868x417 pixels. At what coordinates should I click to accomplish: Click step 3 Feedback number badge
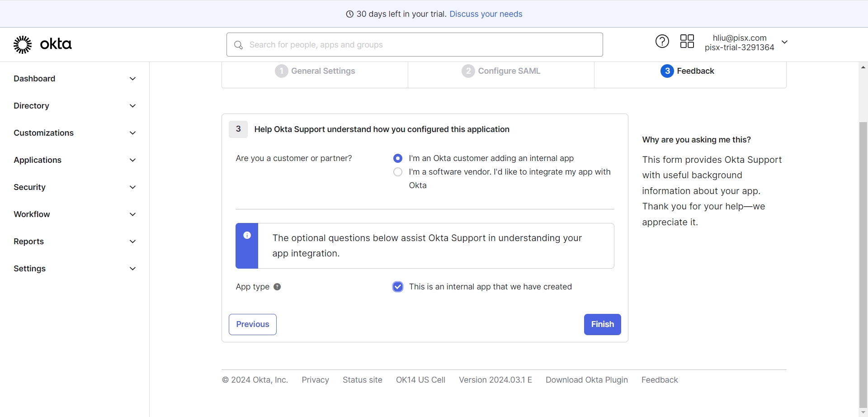pyautogui.click(x=667, y=71)
